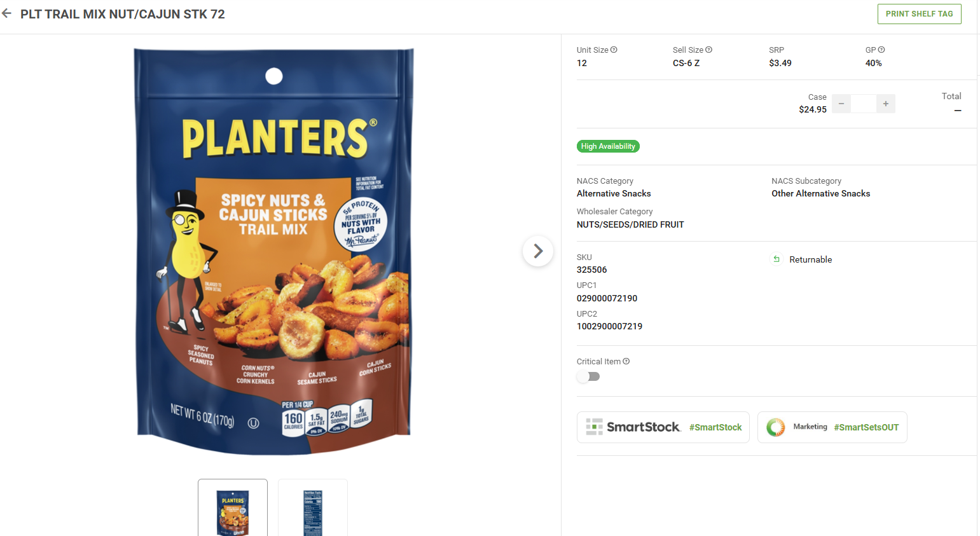Click the Sell Size info icon

[x=708, y=50]
